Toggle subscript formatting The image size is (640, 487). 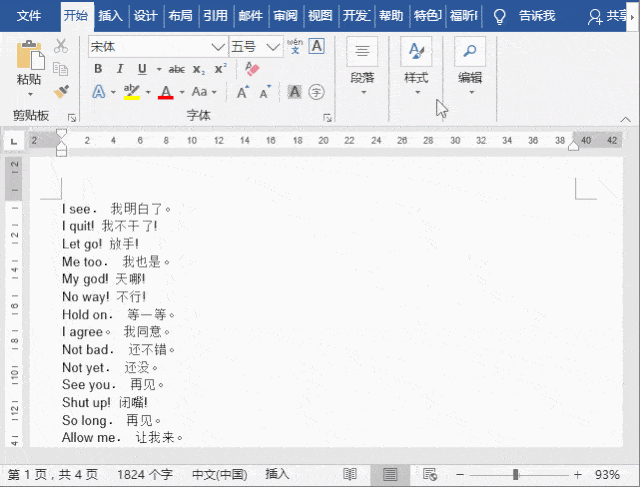[x=199, y=69]
